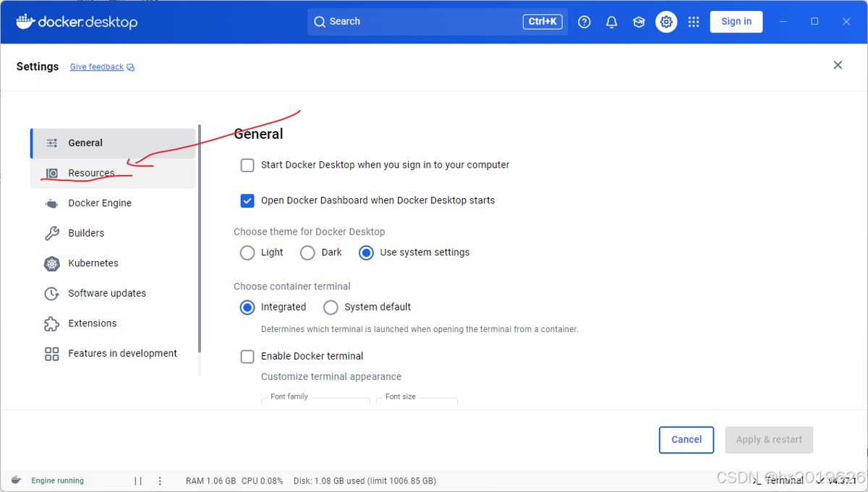868x492 pixels.
Task: Click the Sign in button
Action: [x=736, y=22]
